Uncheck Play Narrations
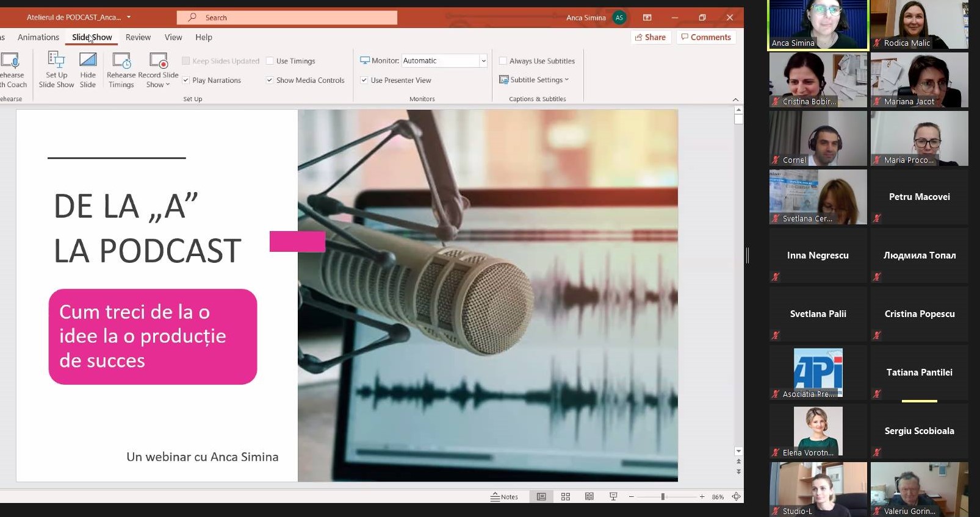The width and height of the screenshot is (980, 517). coord(186,80)
